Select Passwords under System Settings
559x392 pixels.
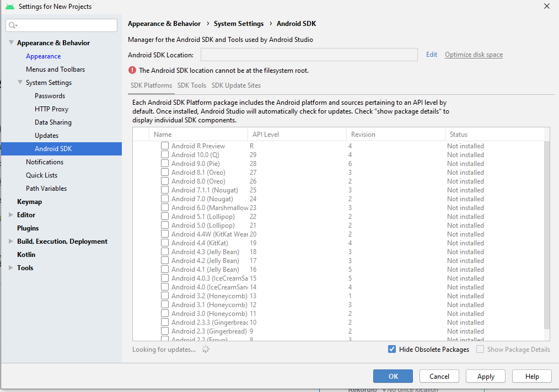[50, 95]
